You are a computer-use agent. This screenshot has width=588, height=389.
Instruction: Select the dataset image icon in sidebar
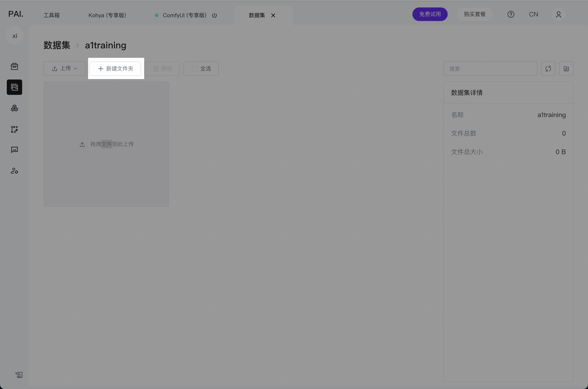(14, 87)
